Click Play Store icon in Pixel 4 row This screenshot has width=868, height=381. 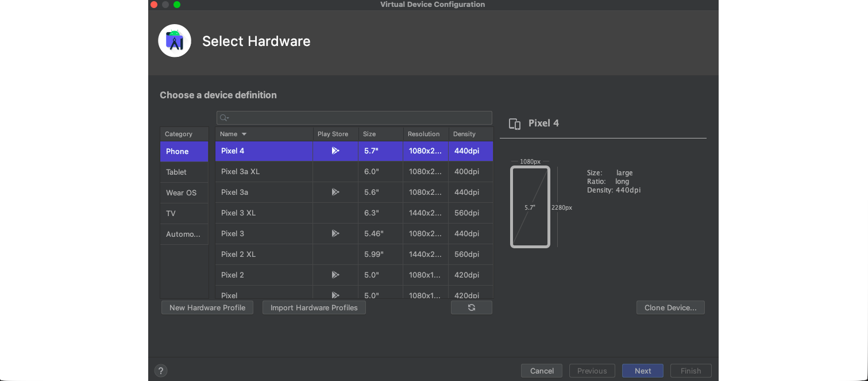pyautogui.click(x=335, y=151)
